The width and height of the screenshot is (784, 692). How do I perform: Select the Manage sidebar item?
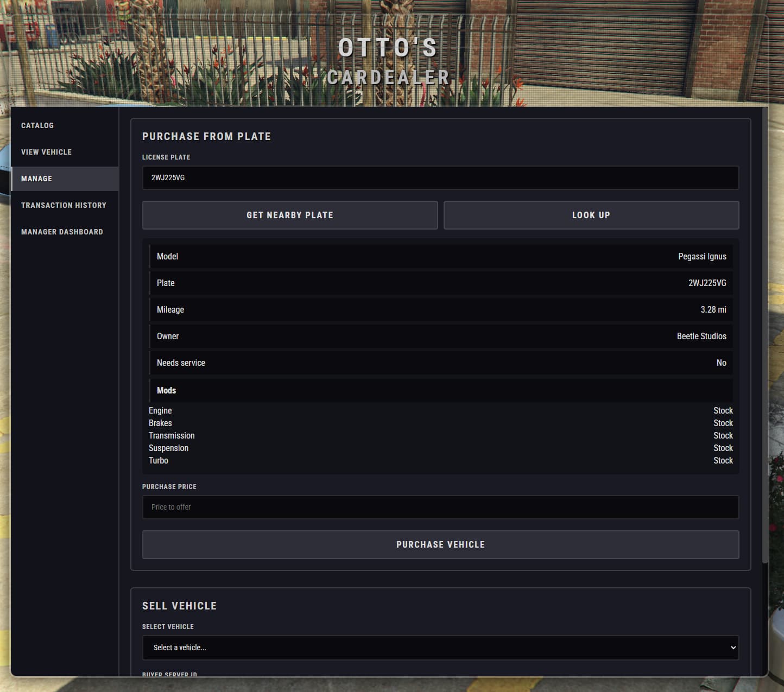pos(37,179)
